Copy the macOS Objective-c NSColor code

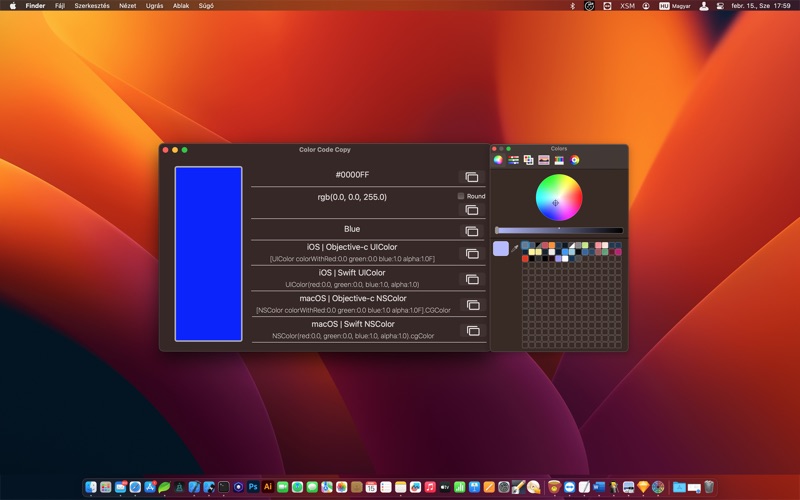click(x=472, y=305)
